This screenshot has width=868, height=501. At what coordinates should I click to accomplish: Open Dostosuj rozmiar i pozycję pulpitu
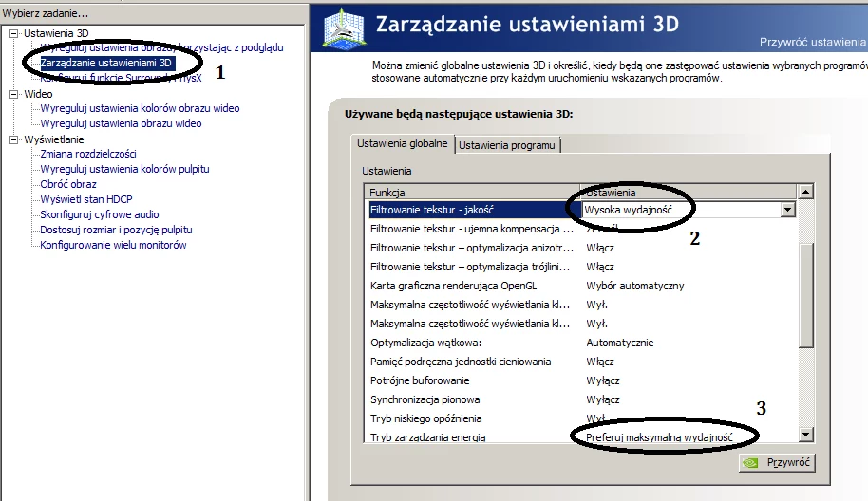pos(116,230)
